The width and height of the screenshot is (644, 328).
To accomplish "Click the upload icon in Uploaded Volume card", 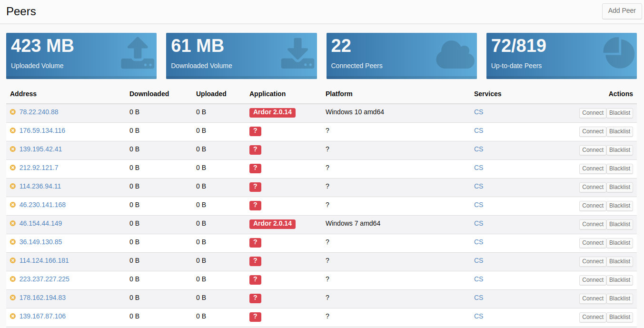I will click(138, 53).
